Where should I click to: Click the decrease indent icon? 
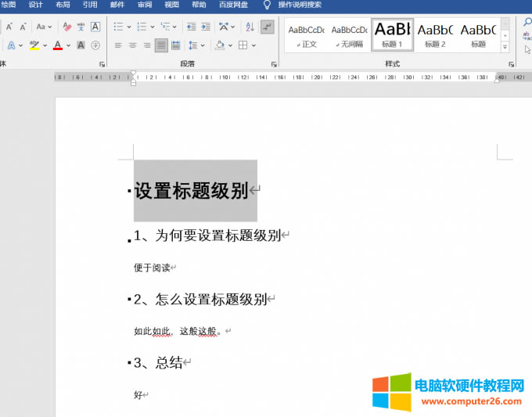192,27
